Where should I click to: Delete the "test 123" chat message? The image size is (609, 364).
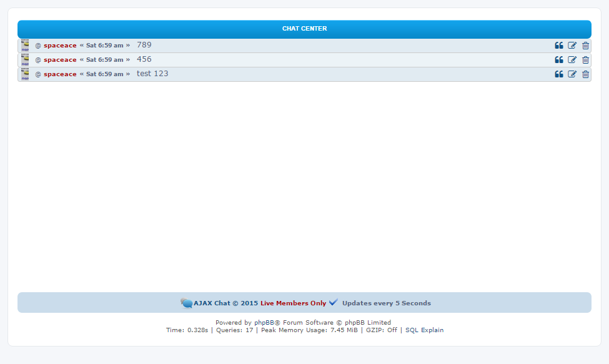pyautogui.click(x=585, y=74)
